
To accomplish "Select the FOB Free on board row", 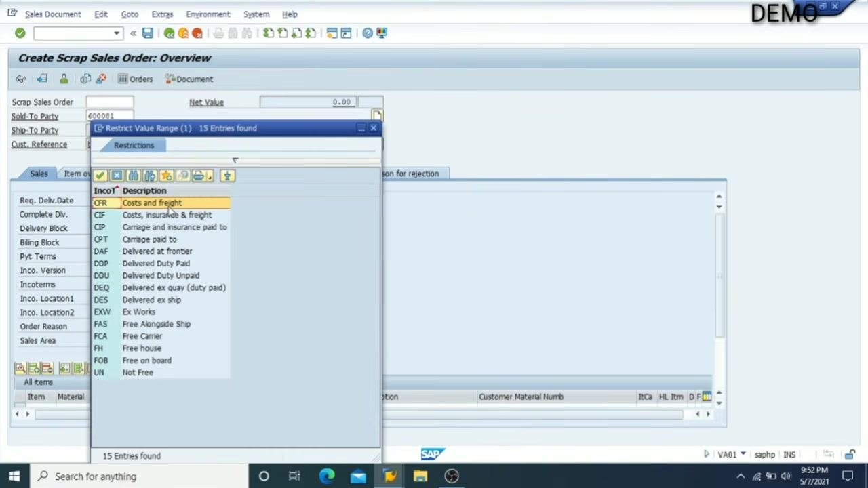I will [161, 361].
